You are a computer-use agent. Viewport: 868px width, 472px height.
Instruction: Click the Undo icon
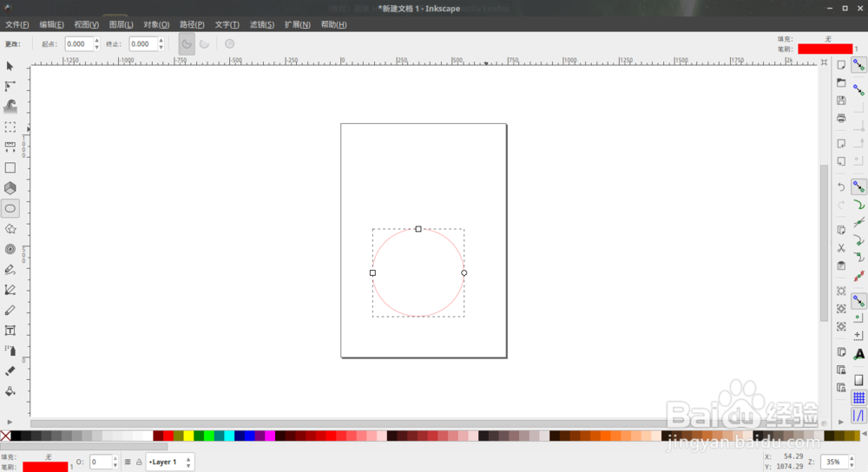click(x=841, y=187)
